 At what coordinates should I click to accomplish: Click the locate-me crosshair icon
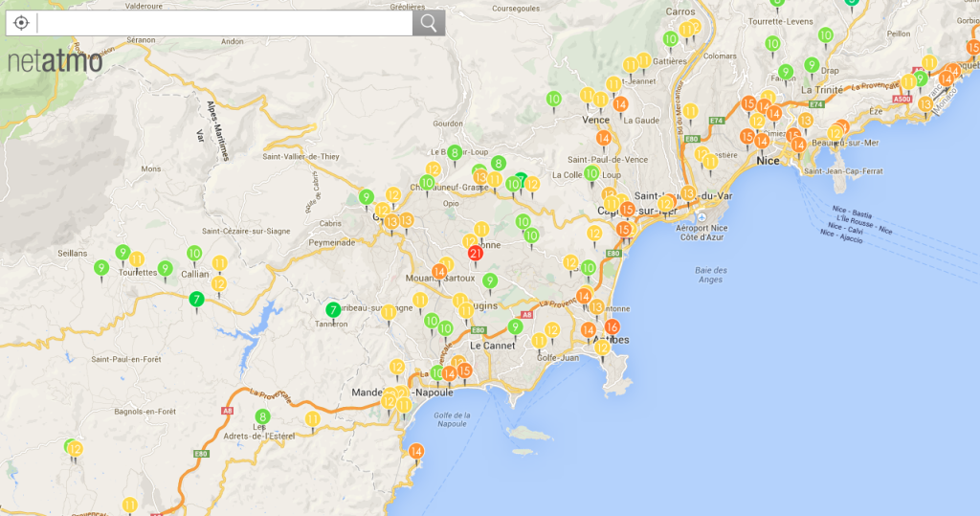pos(21,23)
